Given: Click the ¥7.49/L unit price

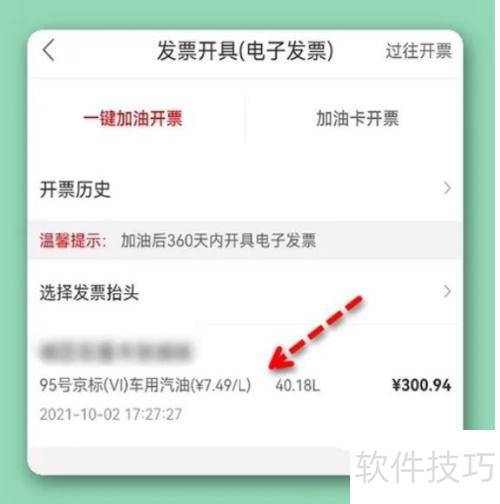Looking at the screenshot, I should (x=221, y=385).
